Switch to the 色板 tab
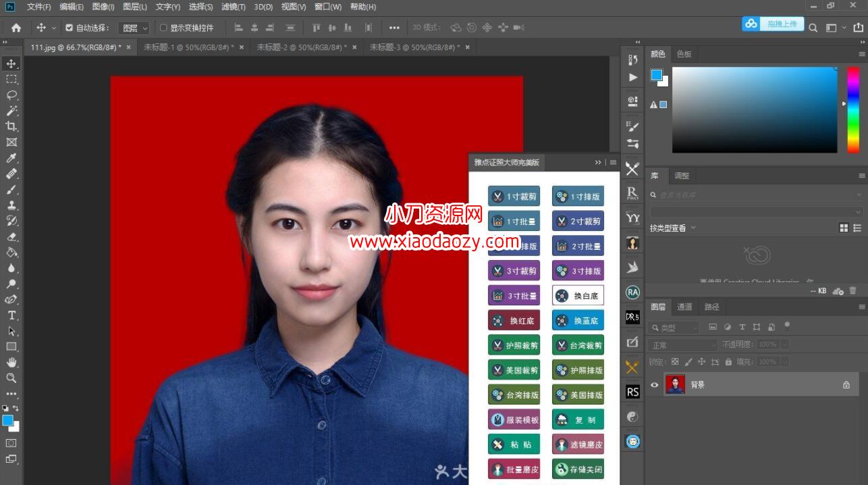 tap(684, 54)
